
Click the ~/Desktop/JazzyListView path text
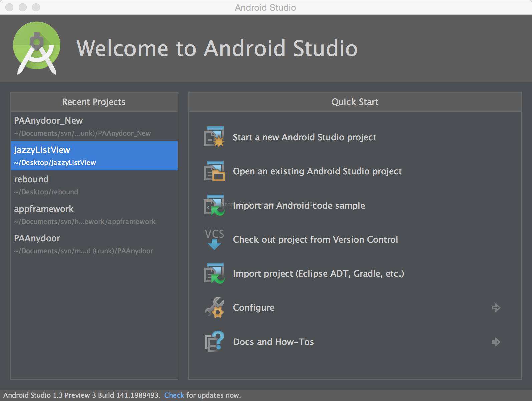[55, 163]
